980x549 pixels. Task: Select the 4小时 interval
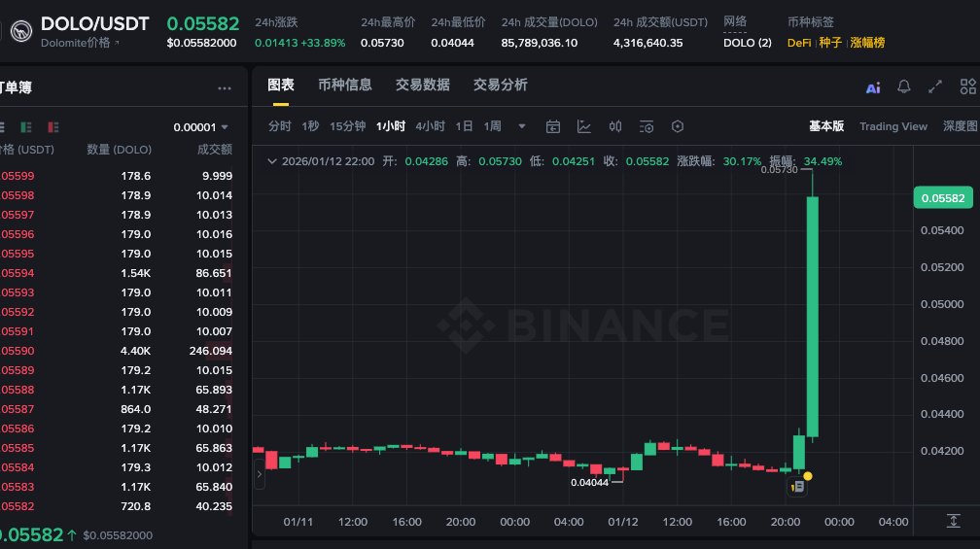[430, 126]
